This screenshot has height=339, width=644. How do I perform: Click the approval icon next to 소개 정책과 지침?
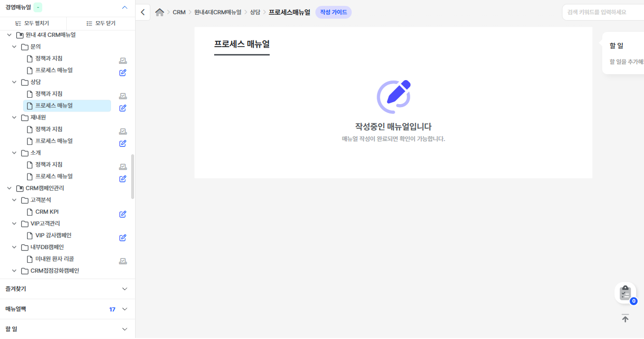click(122, 167)
